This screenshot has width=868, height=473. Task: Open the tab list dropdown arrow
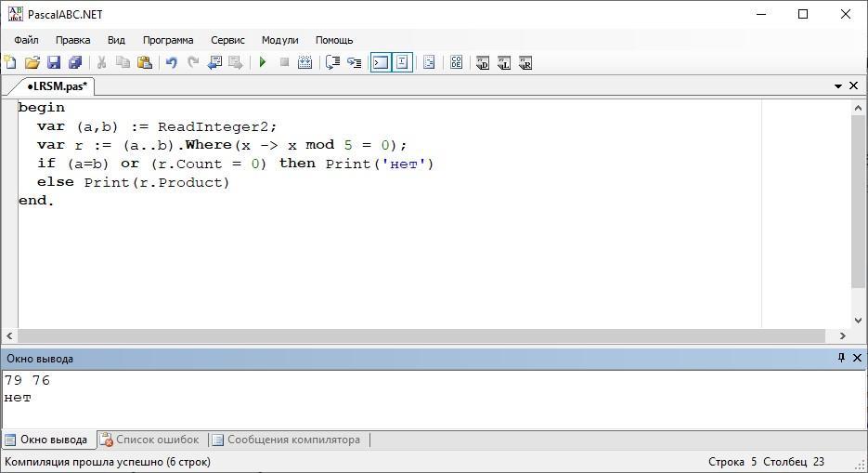(838, 85)
